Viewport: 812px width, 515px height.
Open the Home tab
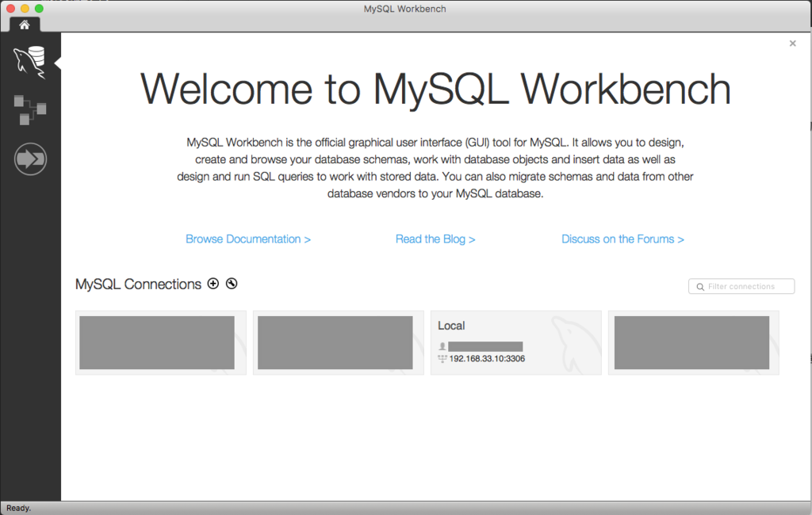click(25, 25)
